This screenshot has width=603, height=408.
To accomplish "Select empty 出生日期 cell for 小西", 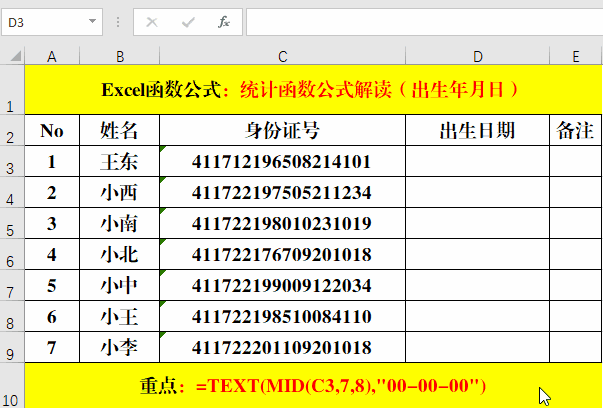I will coord(478,192).
